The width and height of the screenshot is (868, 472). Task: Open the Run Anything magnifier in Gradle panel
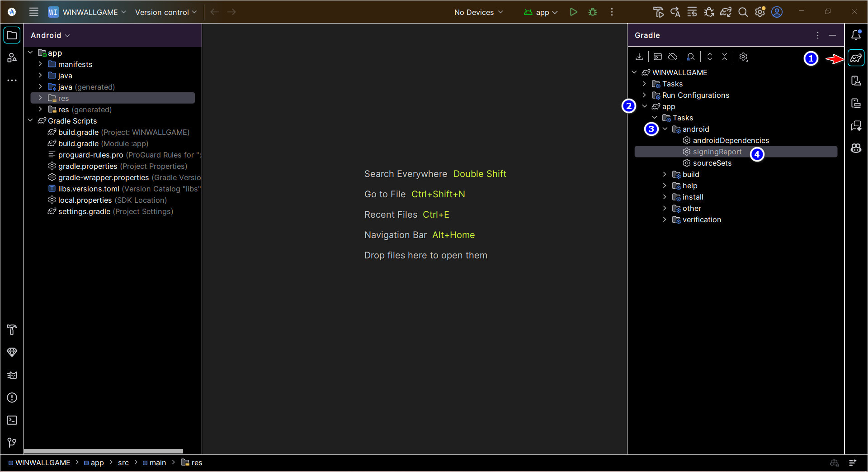tap(691, 57)
